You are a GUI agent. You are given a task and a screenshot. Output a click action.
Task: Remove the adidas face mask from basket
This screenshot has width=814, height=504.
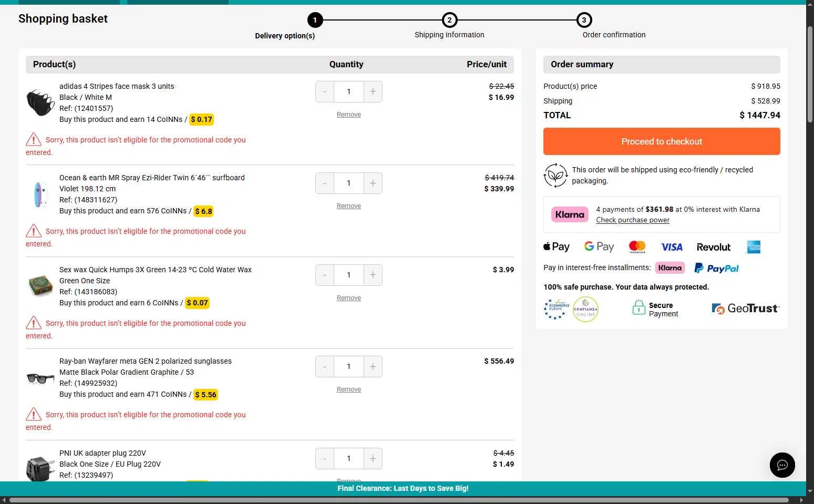(349, 115)
